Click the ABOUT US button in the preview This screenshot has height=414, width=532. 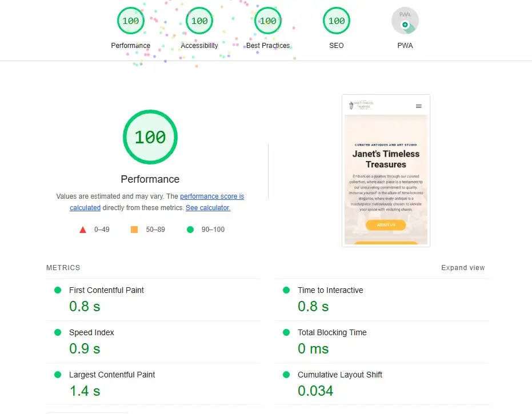click(386, 225)
